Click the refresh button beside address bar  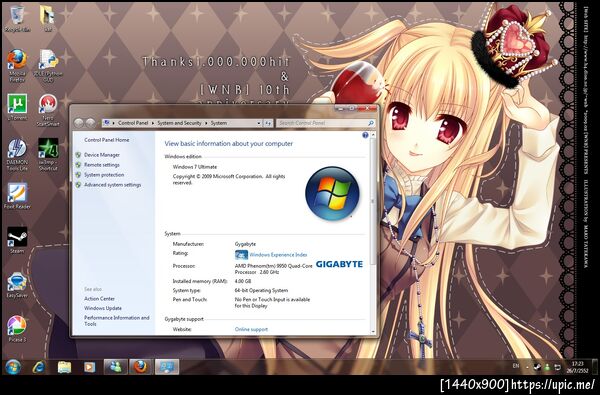[268, 123]
